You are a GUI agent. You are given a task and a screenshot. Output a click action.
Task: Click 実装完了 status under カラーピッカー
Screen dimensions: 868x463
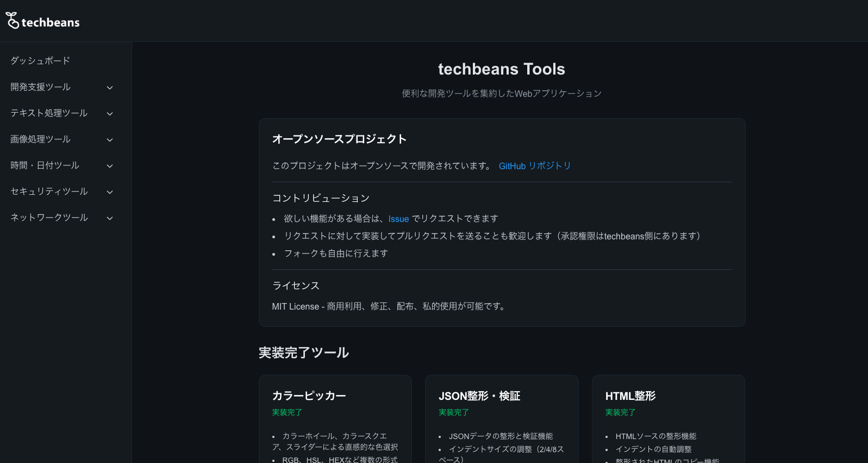(x=287, y=412)
